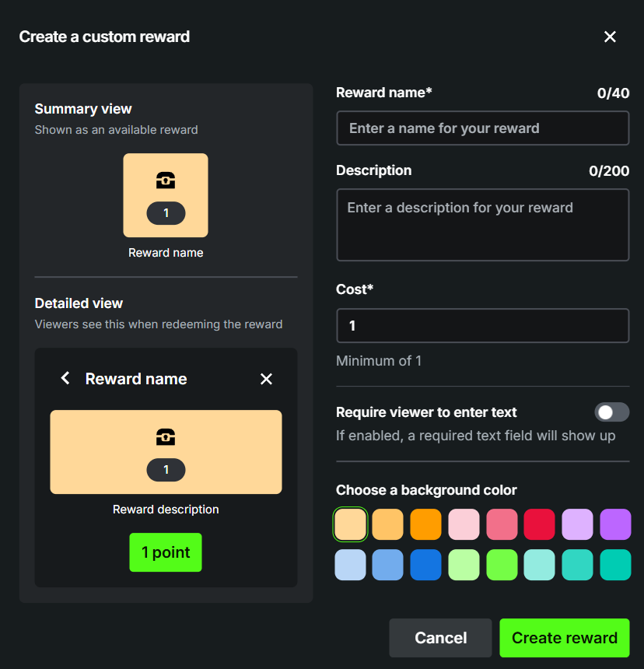Click the Create reward button

click(565, 638)
